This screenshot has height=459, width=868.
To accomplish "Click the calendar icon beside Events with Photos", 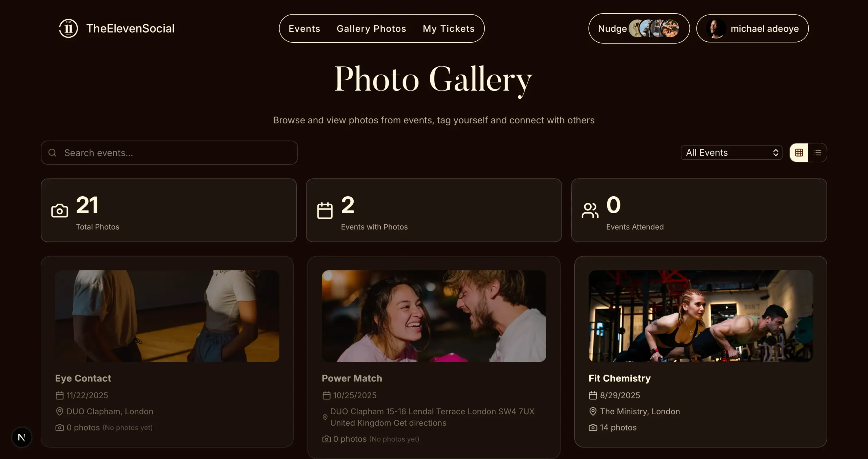I will (324, 211).
